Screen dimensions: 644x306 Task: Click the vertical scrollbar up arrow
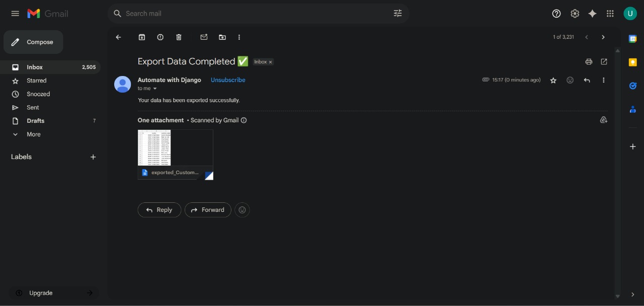(617, 50)
